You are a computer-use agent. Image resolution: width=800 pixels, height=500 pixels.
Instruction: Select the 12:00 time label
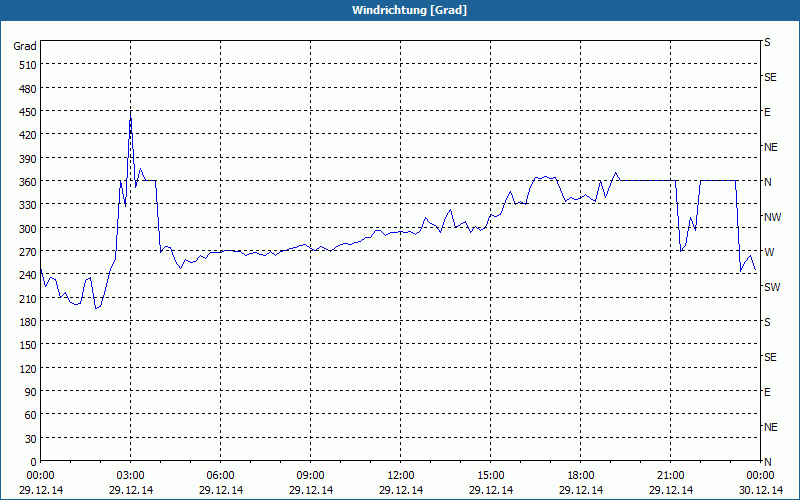point(401,476)
